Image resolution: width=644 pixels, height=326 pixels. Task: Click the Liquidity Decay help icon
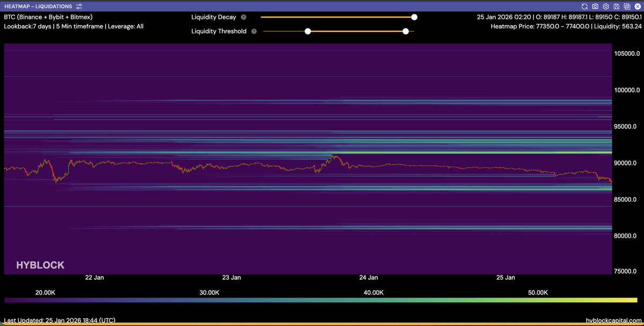coord(244,17)
